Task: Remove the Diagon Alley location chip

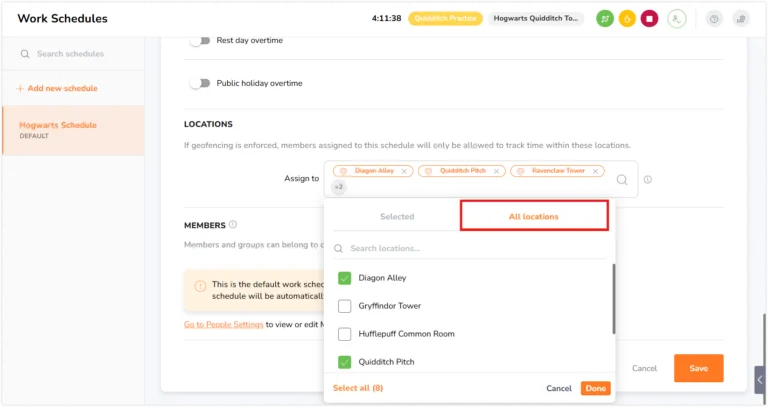Action: [x=404, y=171]
